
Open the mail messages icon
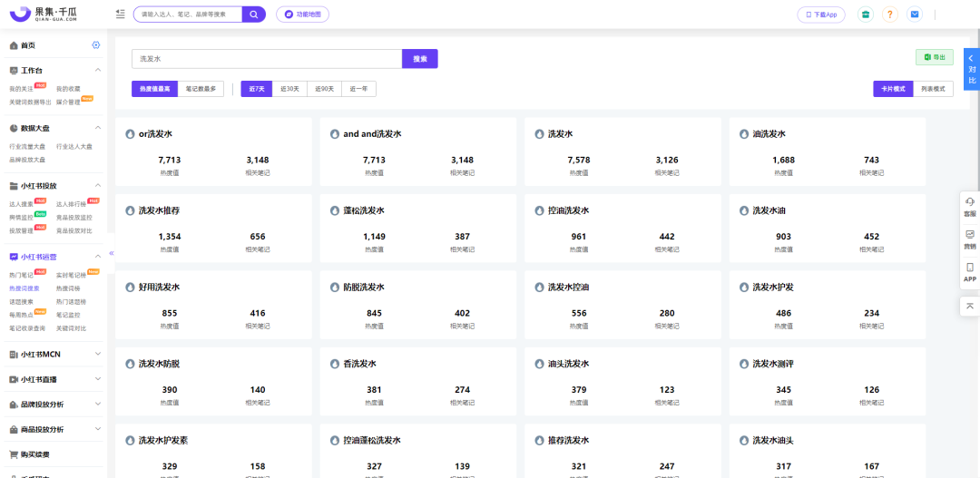915,14
